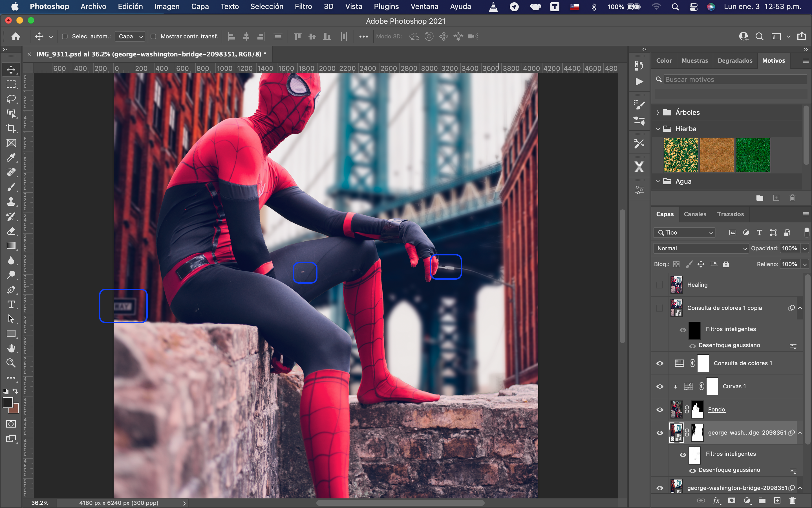Switch to the Trazados tab
The height and width of the screenshot is (508, 812).
click(x=731, y=214)
